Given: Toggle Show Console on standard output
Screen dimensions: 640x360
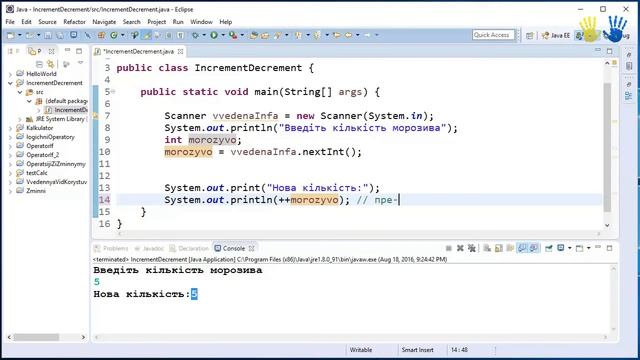Looking at the screenshot, I should point(522,248).
